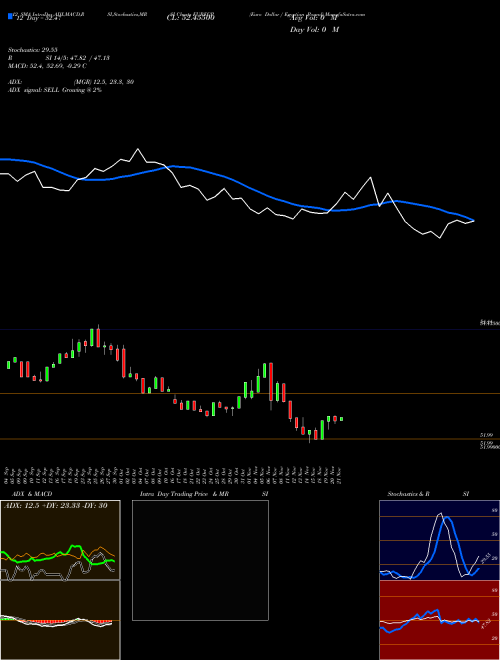This screenshot has height=660, width=500.
Task: Click the last green candle in the candlestick series
Action: tap(341, 419)
